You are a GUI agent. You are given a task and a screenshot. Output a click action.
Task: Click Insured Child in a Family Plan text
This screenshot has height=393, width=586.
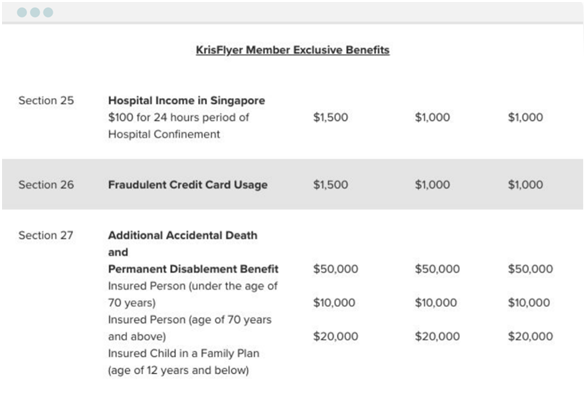tap(183, 353)
